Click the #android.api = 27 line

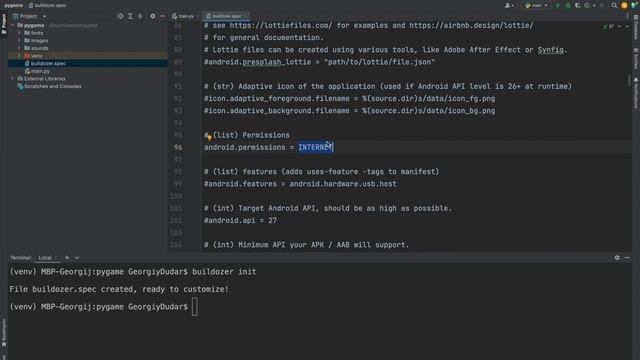tap(240, 220)
